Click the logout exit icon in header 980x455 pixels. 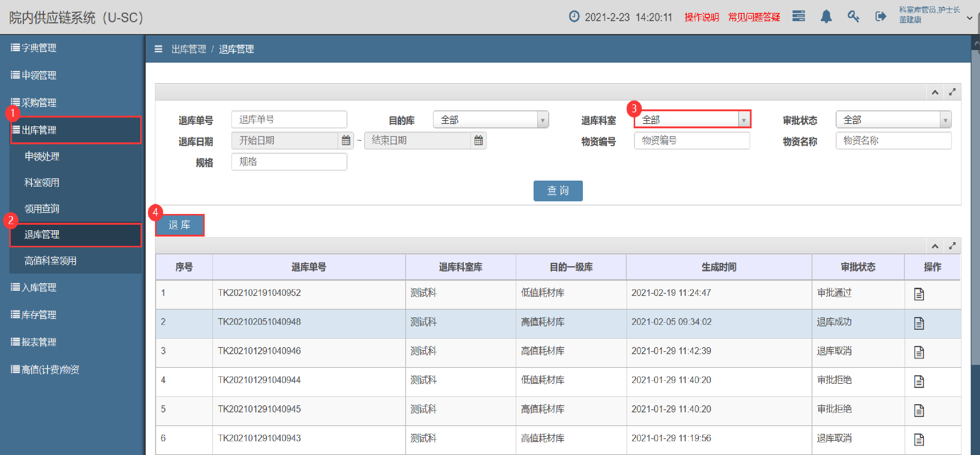click(x=880, y=16)
